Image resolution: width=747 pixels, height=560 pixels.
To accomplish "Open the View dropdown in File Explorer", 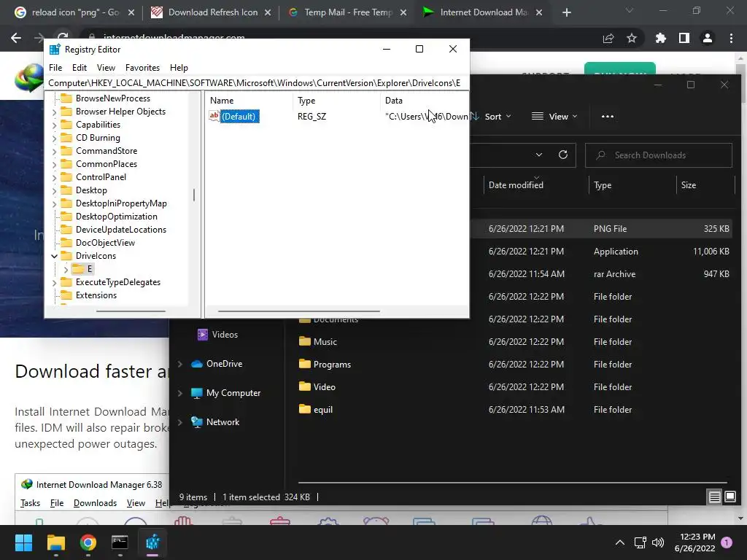I will [x=554, y=116].
